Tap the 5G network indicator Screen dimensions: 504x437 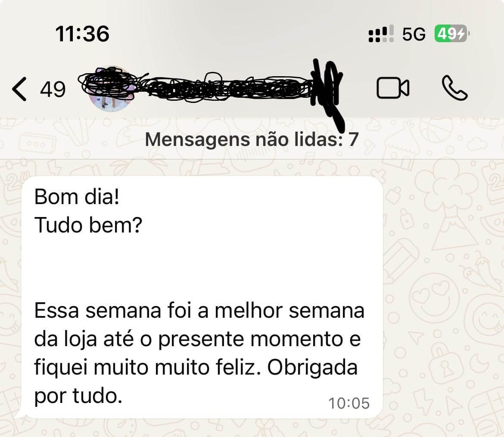tap(414, 34)
